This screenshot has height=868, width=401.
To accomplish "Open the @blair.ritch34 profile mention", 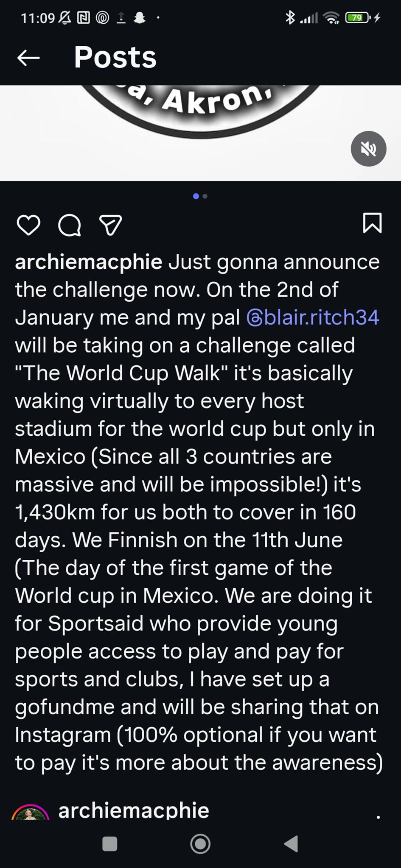I will click(313, 317).
